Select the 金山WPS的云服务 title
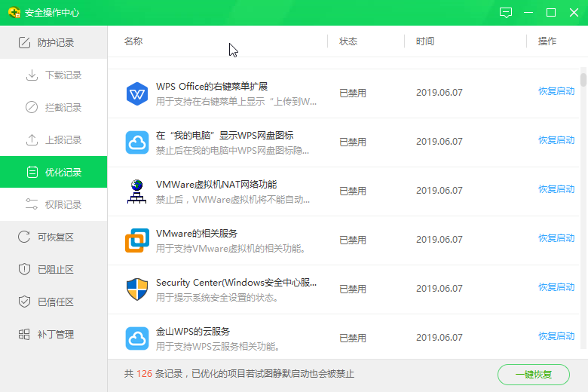The height and width of the screenshot is (392, 588). click(193, 331)
